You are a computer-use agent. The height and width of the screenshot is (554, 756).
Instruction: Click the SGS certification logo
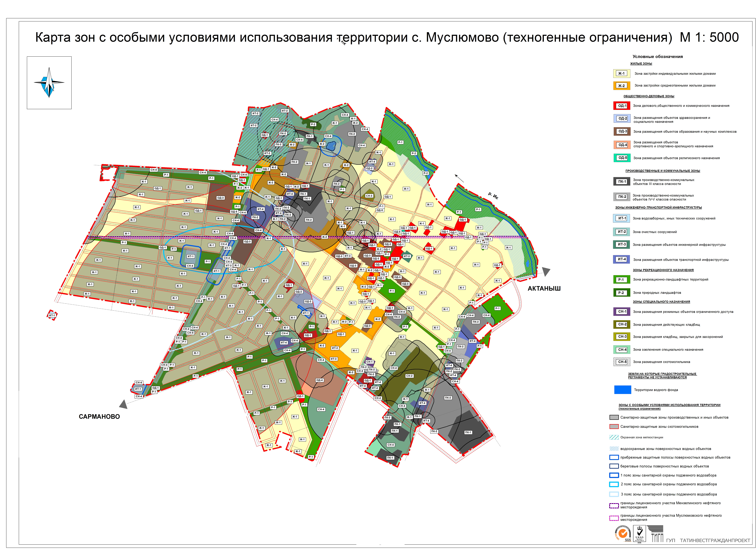point(623,534)
